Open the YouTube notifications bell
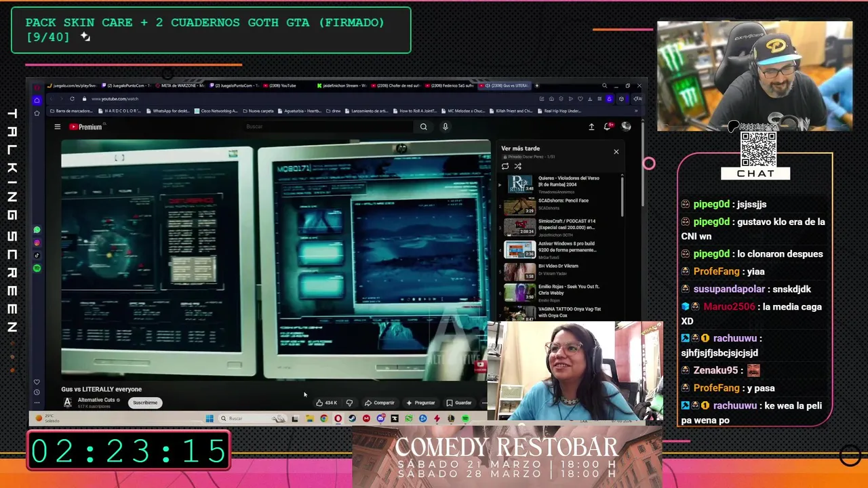The width and height of the screenshot is (868, 488). [x=608, y=127]
